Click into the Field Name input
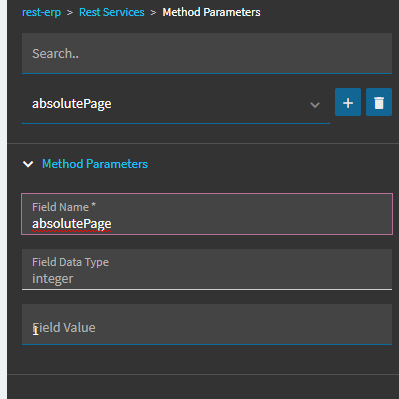399x399 pixels. coord(207,214)
